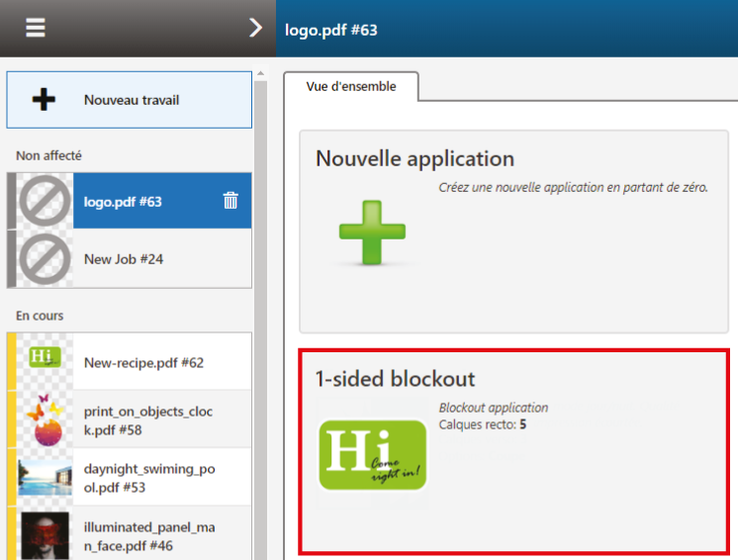Open the Hi logo thumbnail in 1-sided blockout

tap(372, 455)
